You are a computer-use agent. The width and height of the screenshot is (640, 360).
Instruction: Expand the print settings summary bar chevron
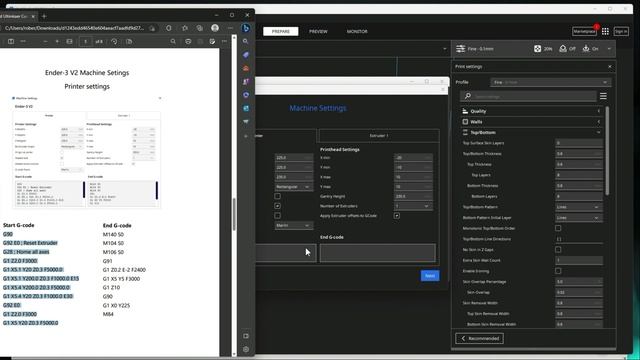(609, 49)
